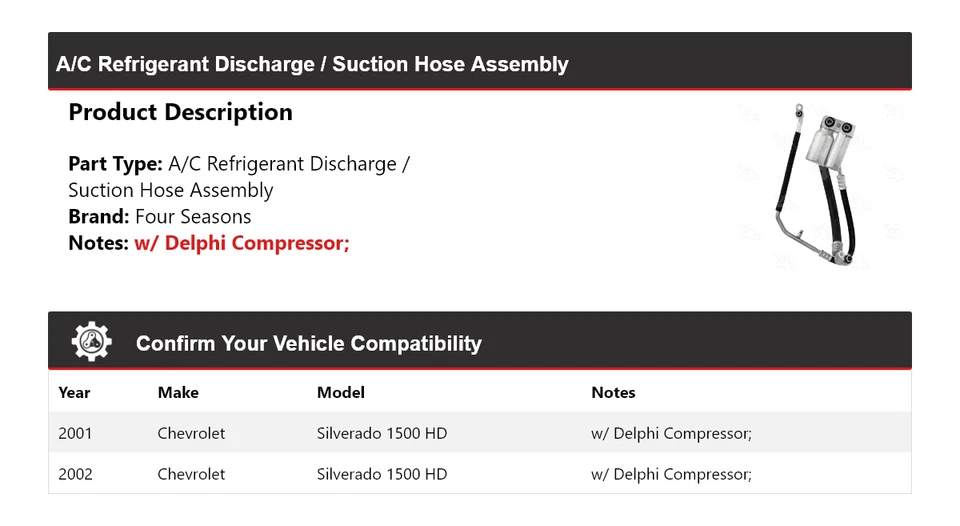
Task: Click the A/C Refrigerant Discharge header bar
Action: tap(312, 65)
